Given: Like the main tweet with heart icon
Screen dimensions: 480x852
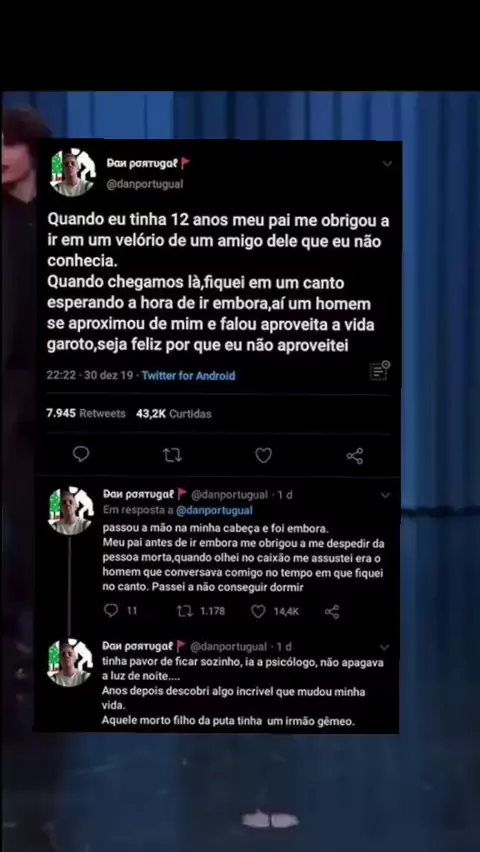Looking at the screenshot, I should (x=264, y=455).
